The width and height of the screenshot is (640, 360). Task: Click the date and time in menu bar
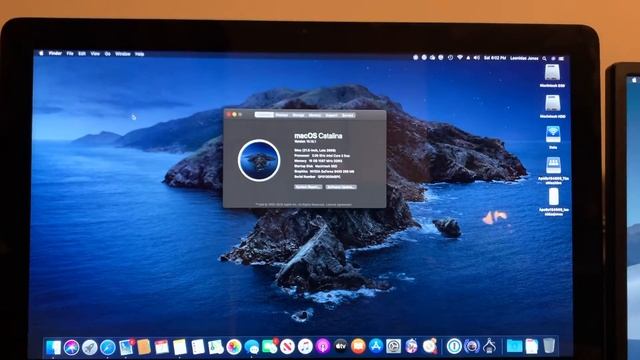pos(495,58)
